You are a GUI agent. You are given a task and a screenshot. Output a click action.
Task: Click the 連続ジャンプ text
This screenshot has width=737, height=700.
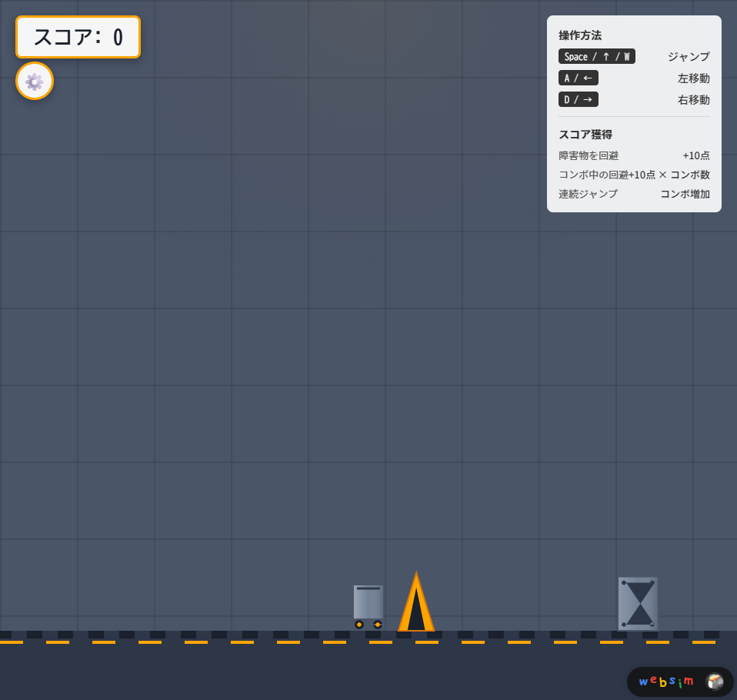[x=588, y=194]
